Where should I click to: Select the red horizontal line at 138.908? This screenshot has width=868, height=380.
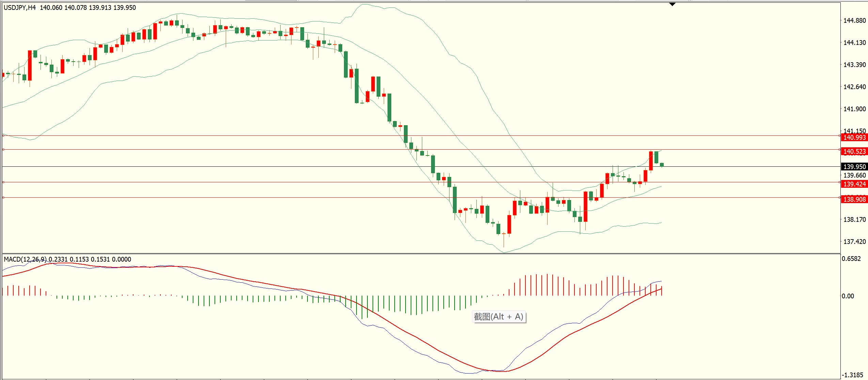point(421,197)
